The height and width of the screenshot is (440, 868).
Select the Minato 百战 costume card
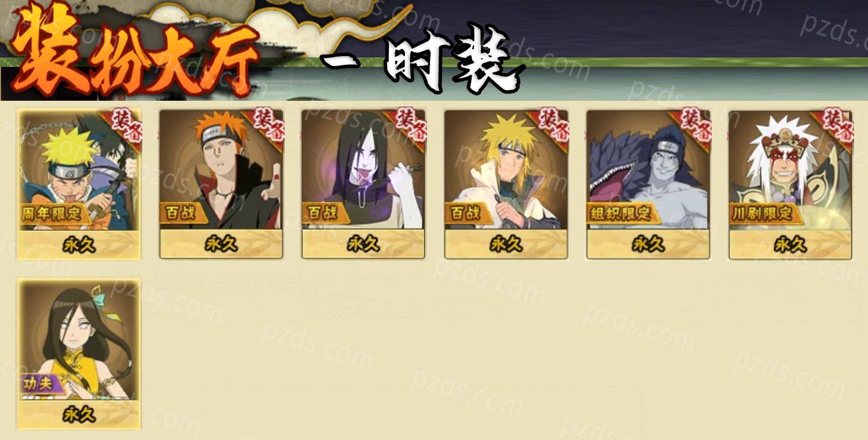(x=506, y=184)
